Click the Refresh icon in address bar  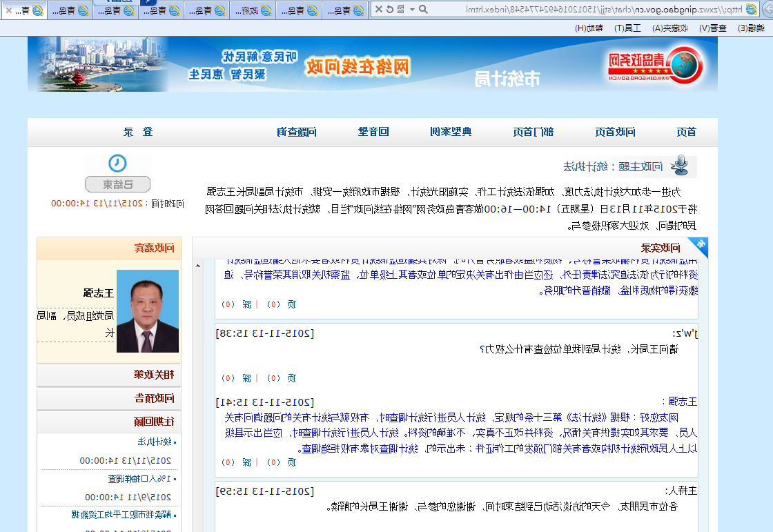tap(389, 10)
